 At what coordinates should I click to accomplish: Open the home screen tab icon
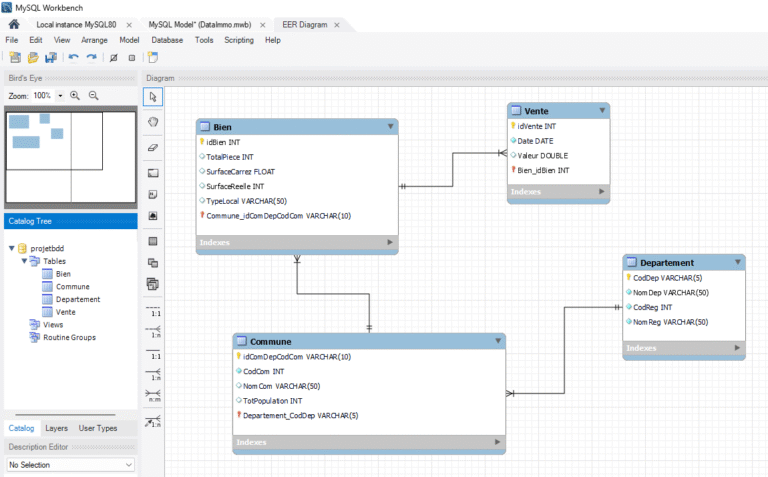pyautogui.click(x=14, y=24)
